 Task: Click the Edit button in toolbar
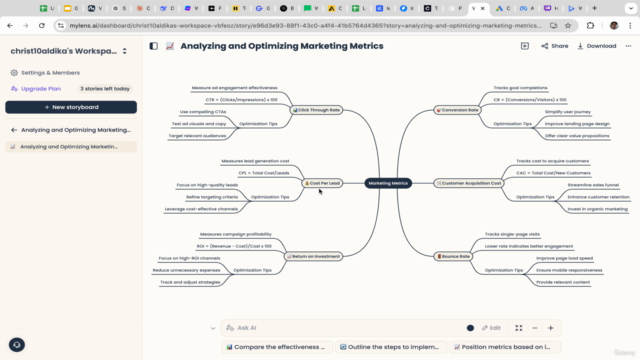(491, 328)
